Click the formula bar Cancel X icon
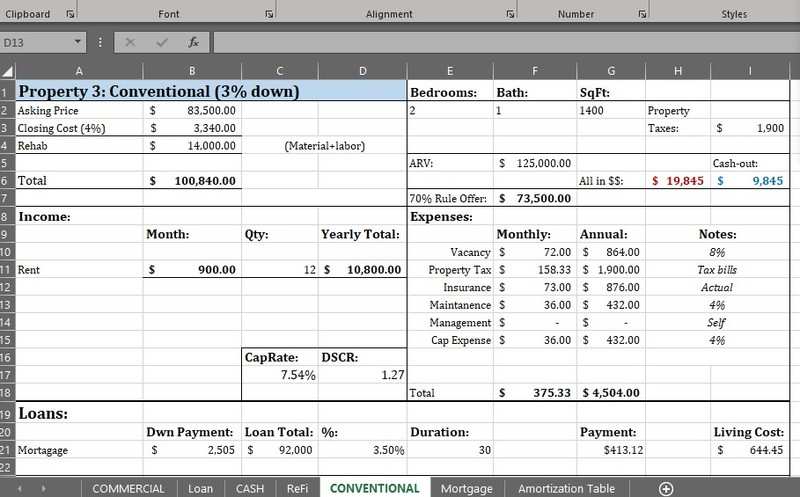Image resolution: width=800 pixels, height=497 pixels. 130,43
